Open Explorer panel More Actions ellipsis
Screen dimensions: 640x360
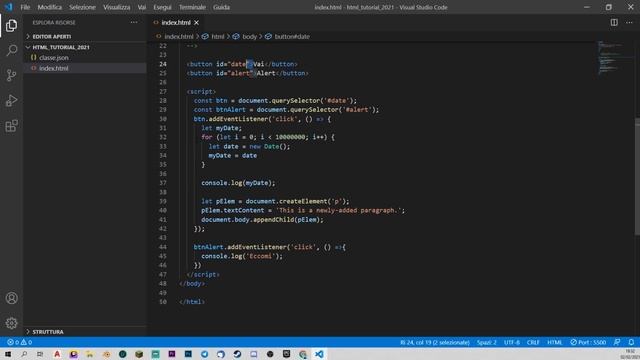point(134,22)
